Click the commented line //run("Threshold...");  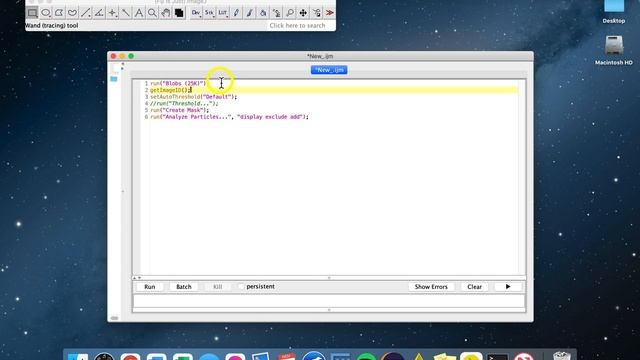184,103
